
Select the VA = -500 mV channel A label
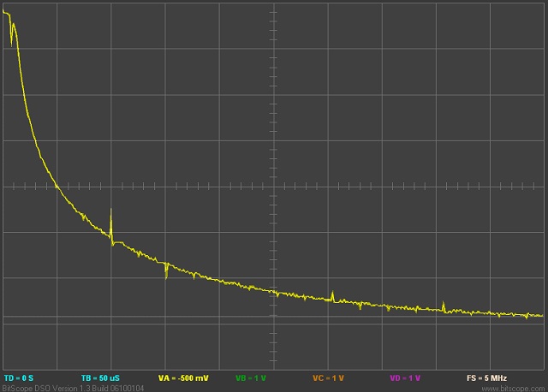coord(183,378)
